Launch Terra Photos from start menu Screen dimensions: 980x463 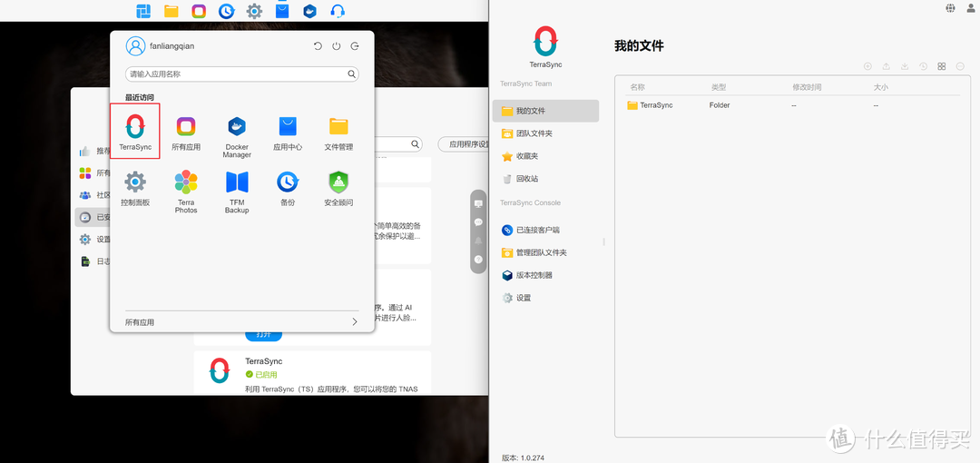pos(186,192)
